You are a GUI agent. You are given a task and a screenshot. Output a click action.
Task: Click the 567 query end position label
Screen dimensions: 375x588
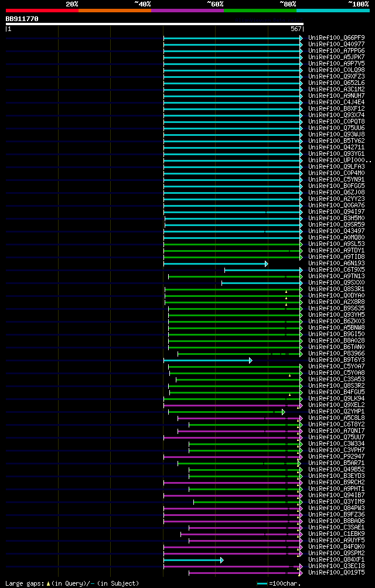click(x=295, y=29)
